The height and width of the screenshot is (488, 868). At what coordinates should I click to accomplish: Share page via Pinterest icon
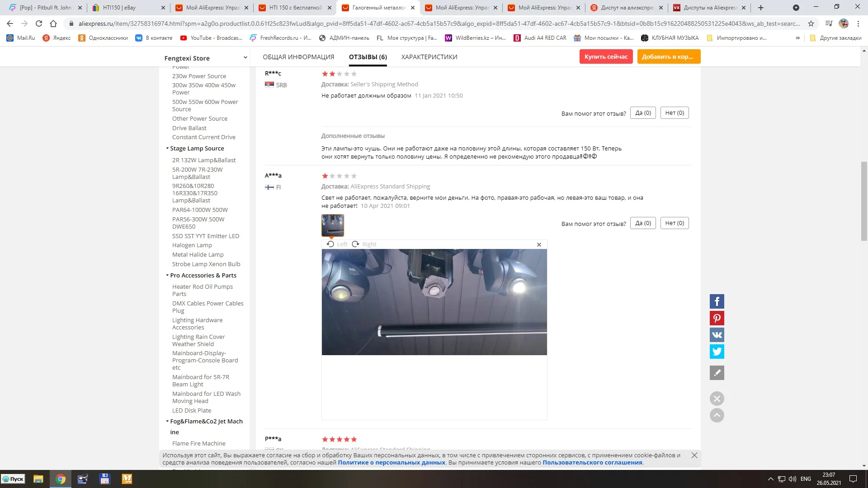[x=717, y=318]
